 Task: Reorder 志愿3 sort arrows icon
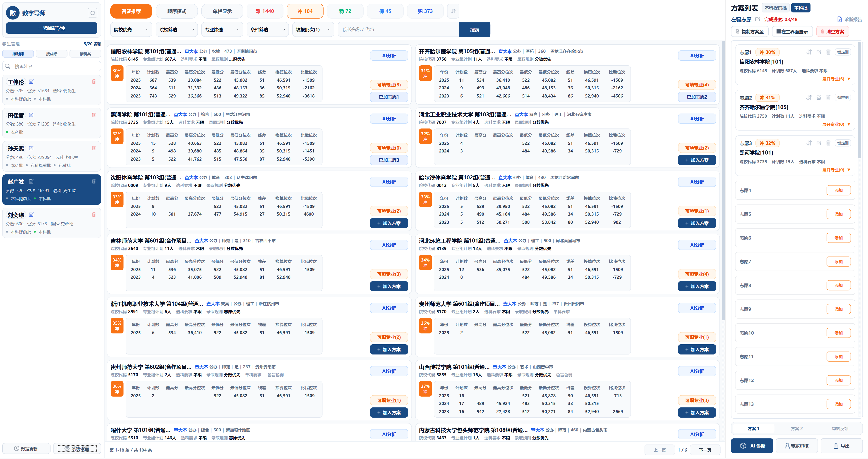point(809,143)
